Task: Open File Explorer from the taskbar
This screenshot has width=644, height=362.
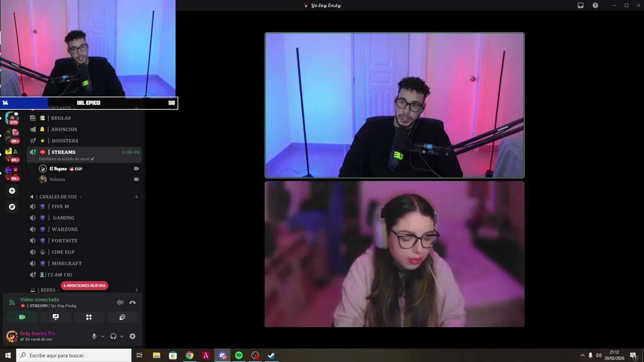Action: tap(156, 355)
